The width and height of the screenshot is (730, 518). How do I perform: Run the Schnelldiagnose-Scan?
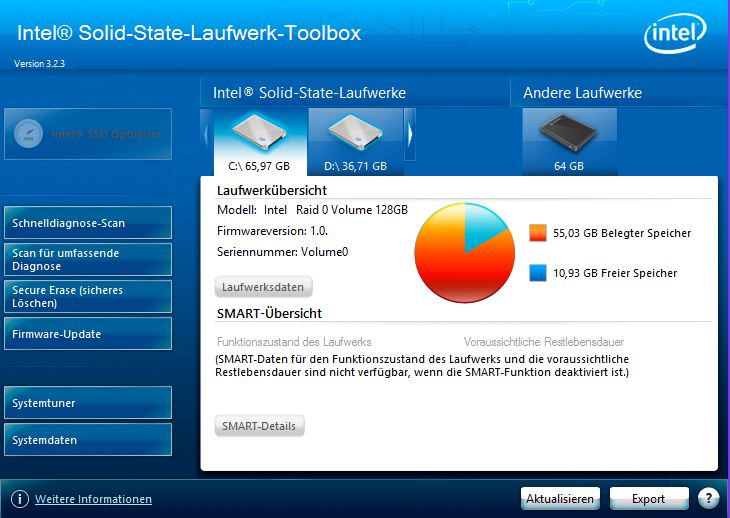pyautogui.click(x=88, y=222)
